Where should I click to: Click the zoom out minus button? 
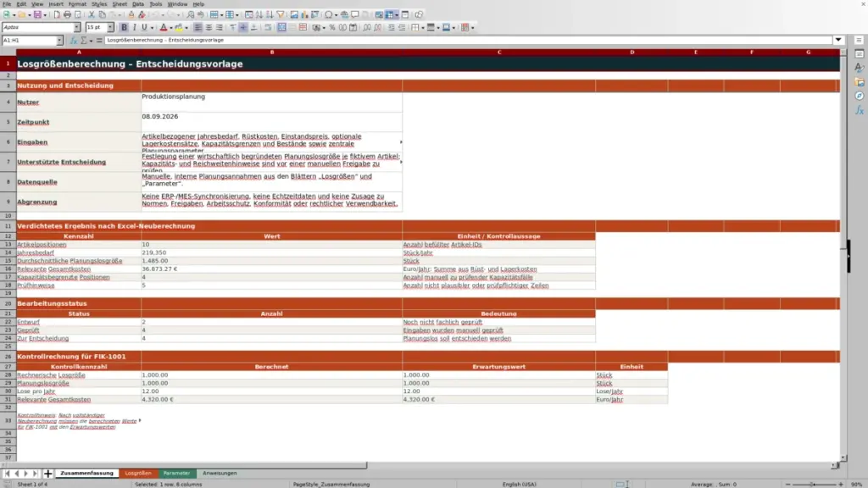pyautogui.click(x=787, y=484)
